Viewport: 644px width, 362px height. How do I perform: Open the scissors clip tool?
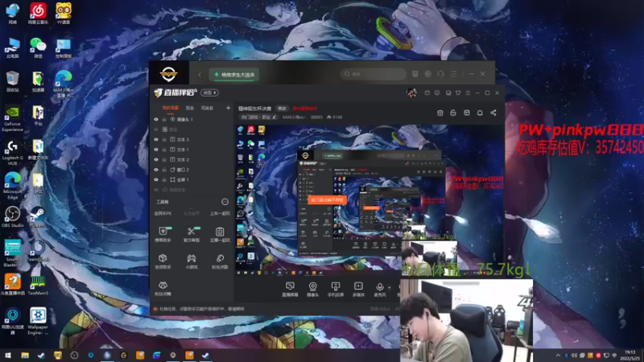pos(192,234)
